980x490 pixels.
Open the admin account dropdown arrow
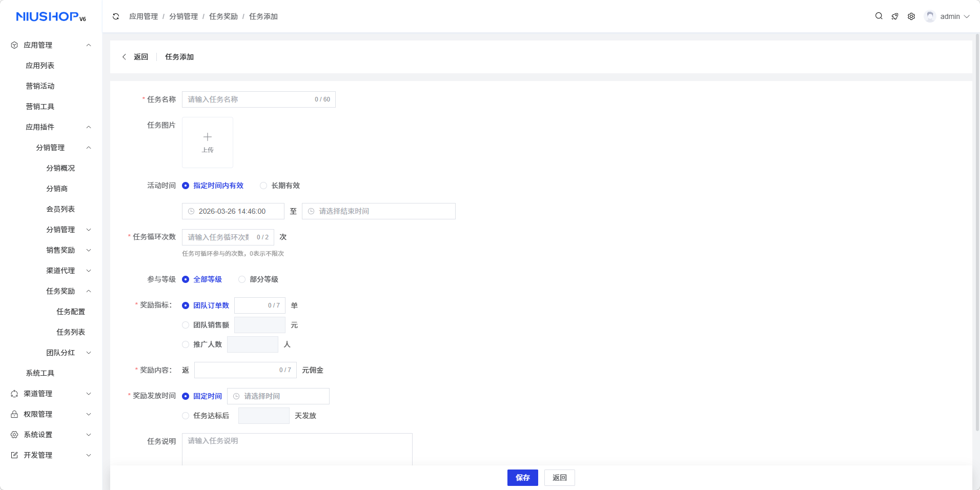click(x=967, y=16)
